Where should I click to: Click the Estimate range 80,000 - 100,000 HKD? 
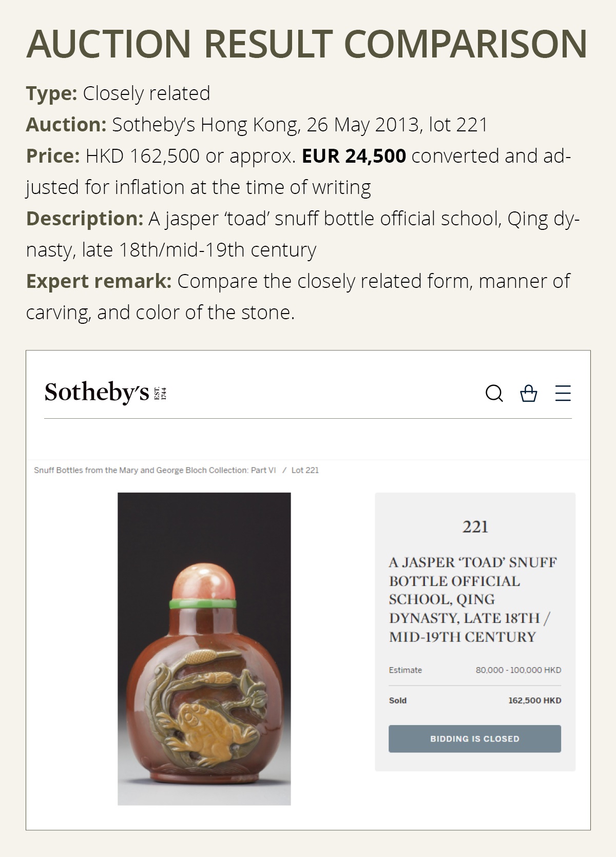tap(518, 670)
